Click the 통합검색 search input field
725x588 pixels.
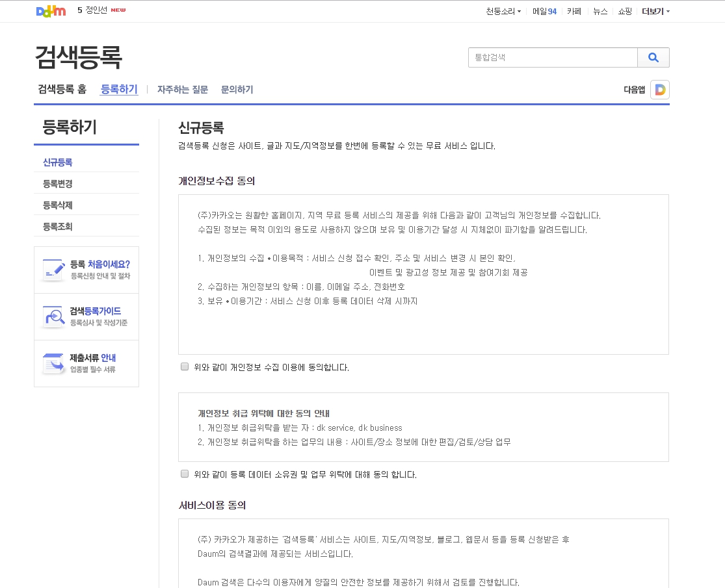[x=553, y=57]
